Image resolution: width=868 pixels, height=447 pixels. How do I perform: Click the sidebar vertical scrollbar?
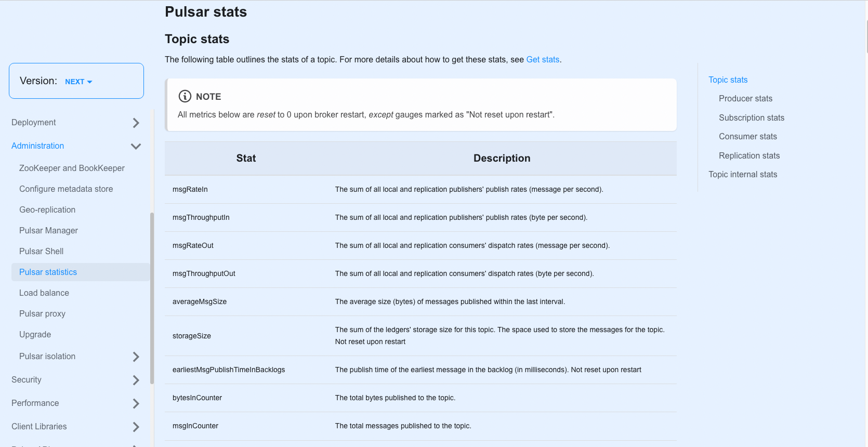pyautogui.click(x=152, y=298)
